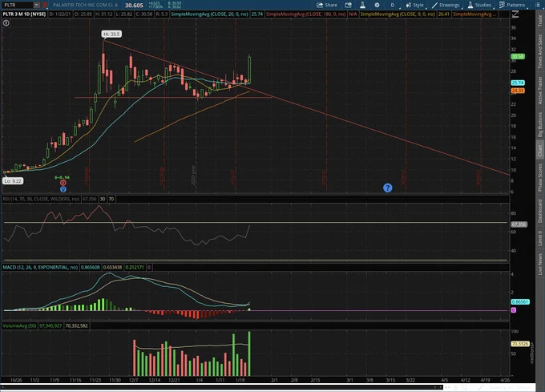
Task: Click the SimpleMovingAvg (CLOSE, 20) label
Action: click(210, 14)
